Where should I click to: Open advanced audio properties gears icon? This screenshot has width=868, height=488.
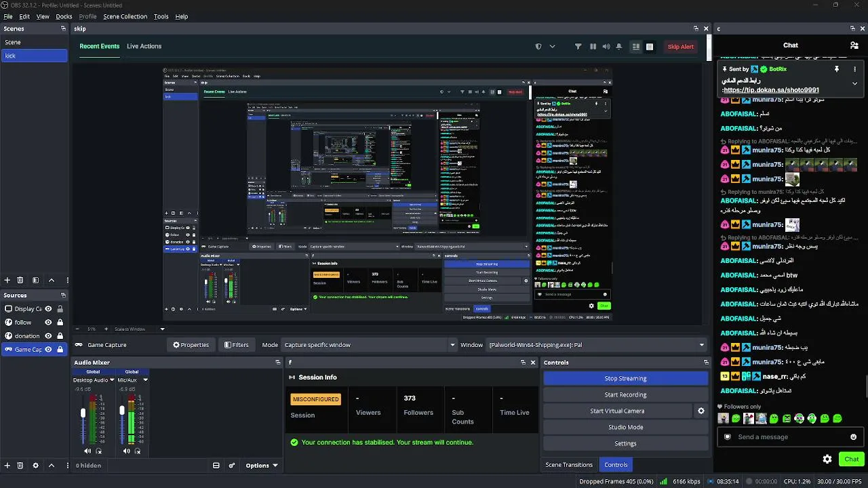pos(232,466)
